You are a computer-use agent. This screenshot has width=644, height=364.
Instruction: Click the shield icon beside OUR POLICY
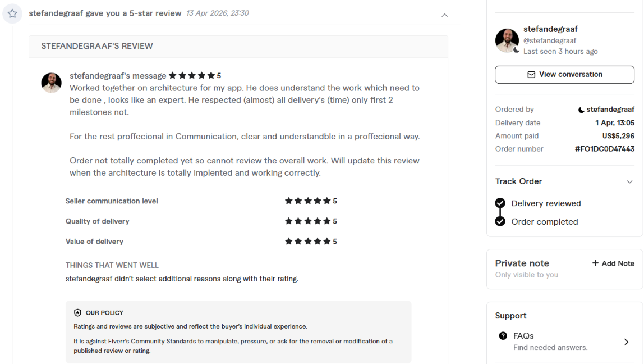click(77, 312)
